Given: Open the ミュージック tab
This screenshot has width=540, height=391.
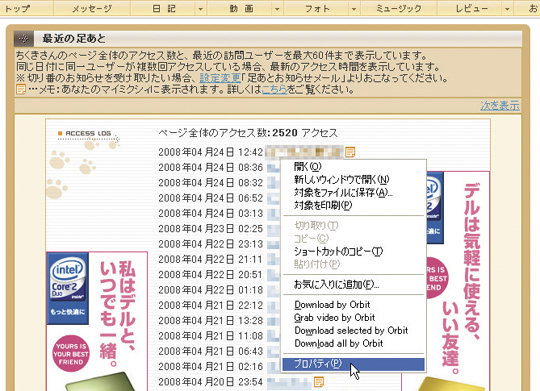Looking at the screenshot, I should click(x=398, y=8).
